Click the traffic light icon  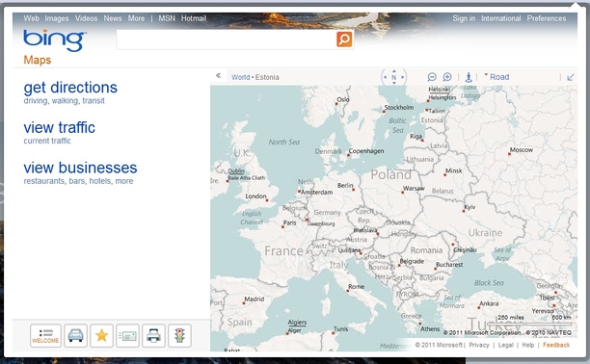click(179, 335)
